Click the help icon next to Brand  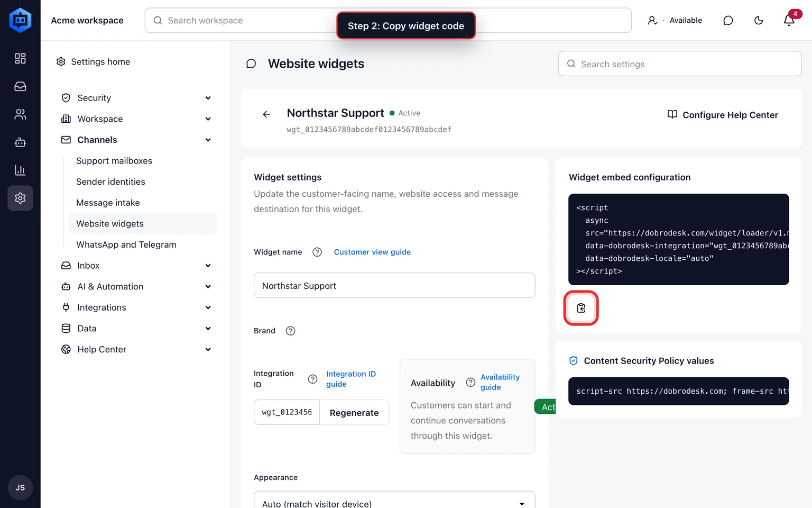coord(290,331)
